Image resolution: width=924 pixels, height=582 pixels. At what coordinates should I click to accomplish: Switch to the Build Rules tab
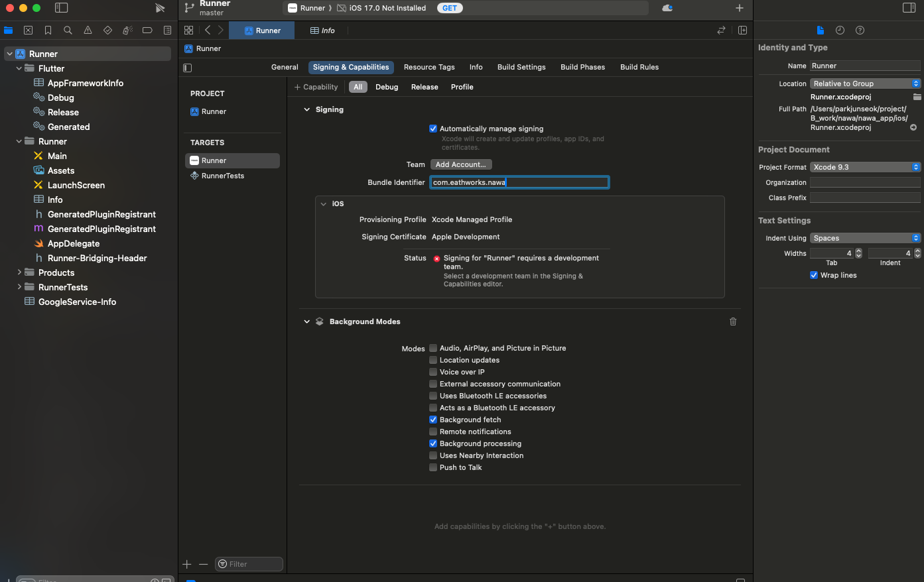pyautogui.click(x=639, y=67)
